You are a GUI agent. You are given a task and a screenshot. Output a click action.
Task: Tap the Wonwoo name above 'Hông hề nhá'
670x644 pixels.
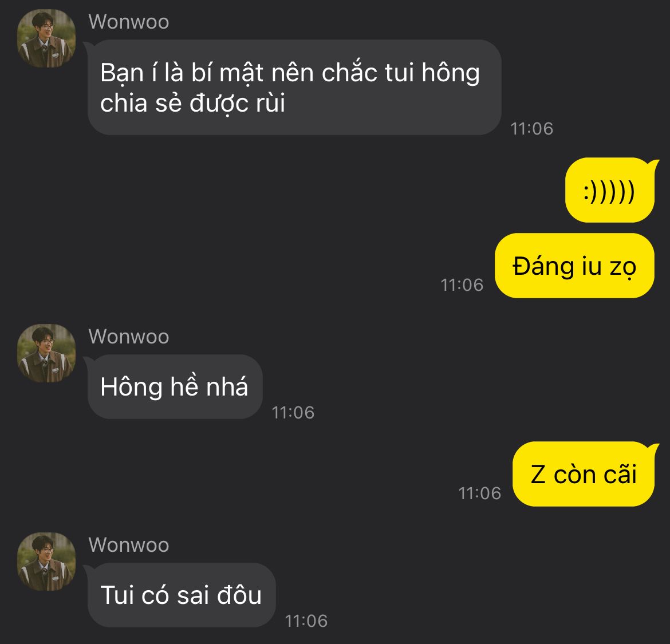point(129,337)
